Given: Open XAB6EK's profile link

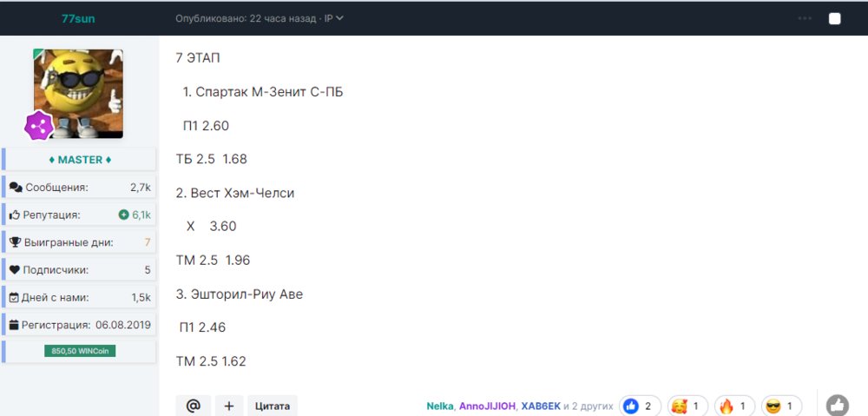Looking at the screenshot, I should (x=540, y=406).
